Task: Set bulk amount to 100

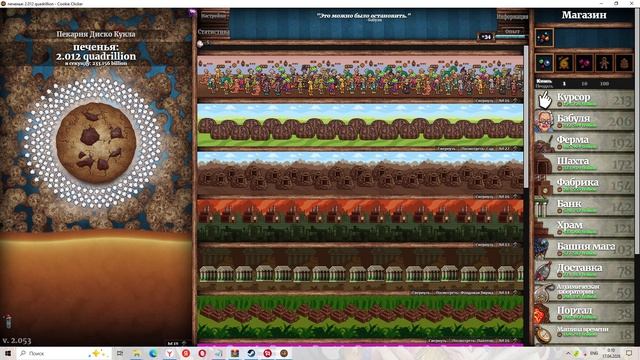Action: coord(604,84)
